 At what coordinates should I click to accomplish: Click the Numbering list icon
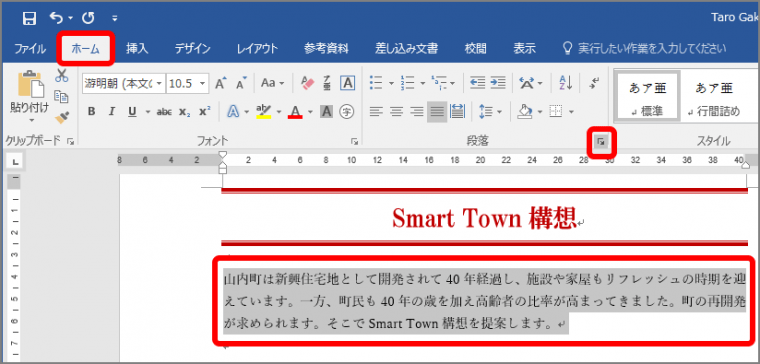406,83
